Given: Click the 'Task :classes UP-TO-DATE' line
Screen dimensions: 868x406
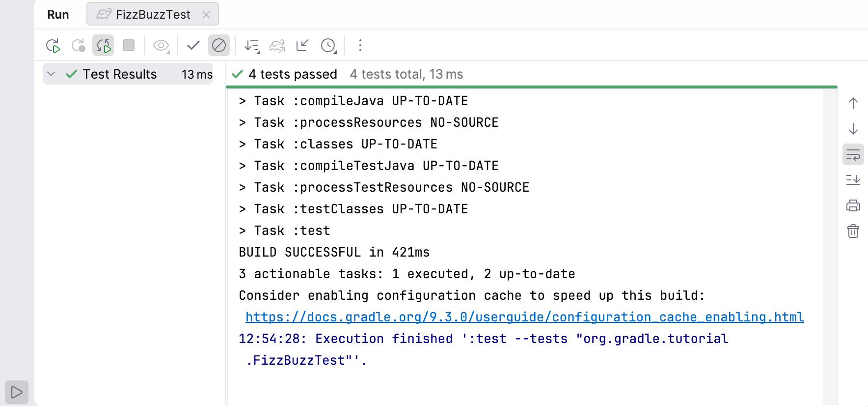Looking at the screenshot, I should pos(338,144).
